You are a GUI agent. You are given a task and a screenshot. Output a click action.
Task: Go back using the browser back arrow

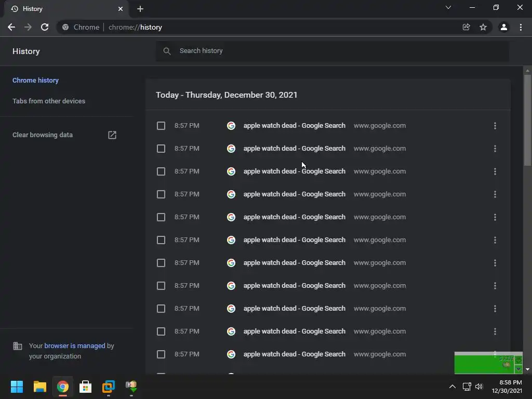(11, 27)
